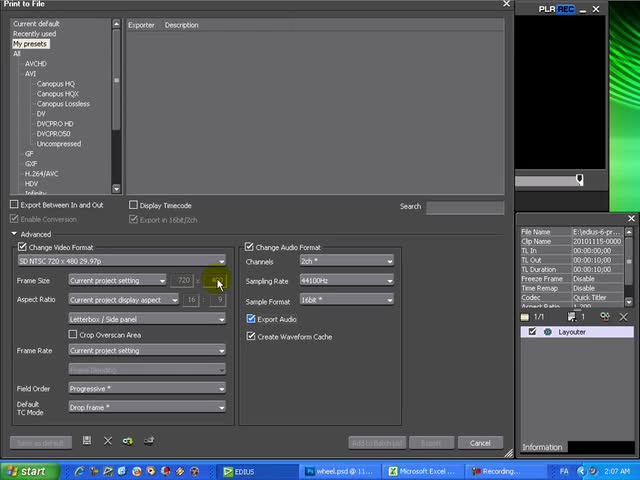Enable Export Between In and Out
Viewport: 640px width, 480px height.
(14, 204)
